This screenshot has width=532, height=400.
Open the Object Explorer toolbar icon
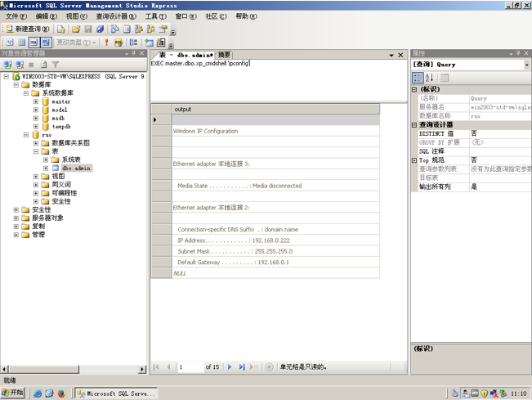[x=139, y=29]
